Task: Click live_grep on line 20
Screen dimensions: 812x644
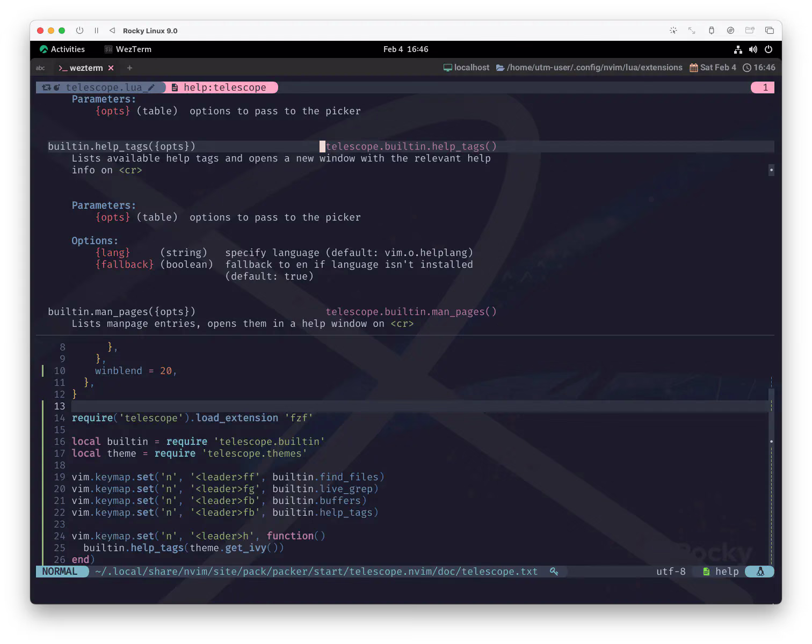Action: [346, 489]
